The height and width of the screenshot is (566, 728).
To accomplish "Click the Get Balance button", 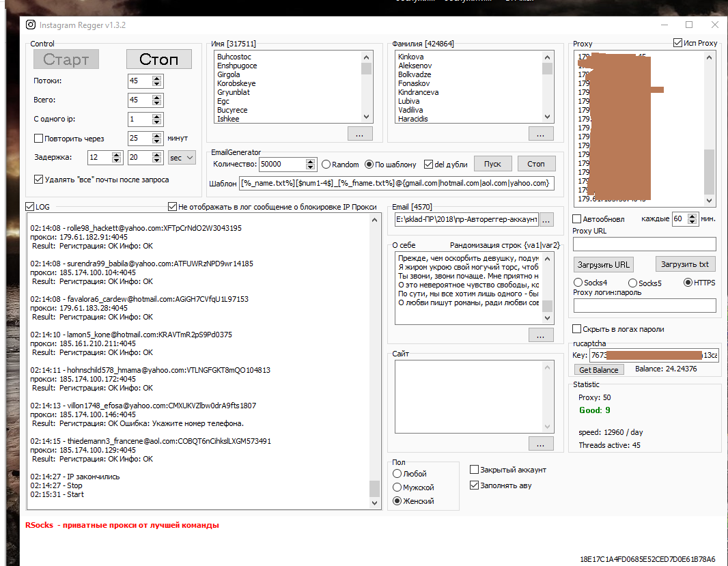I will click(x=598, y=370).
